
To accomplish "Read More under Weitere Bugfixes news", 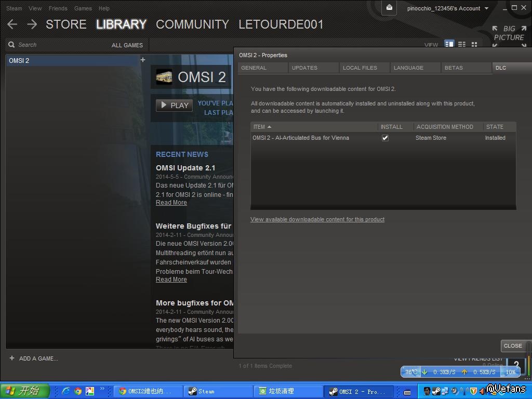I will pos(171,280).
